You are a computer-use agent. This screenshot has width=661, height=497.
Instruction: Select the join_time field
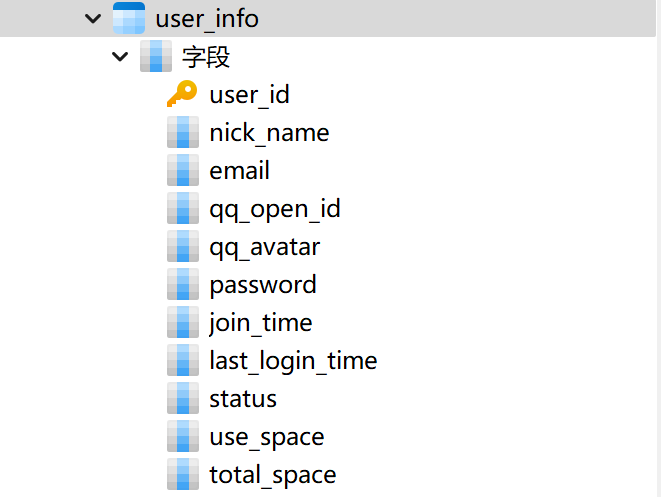coord(261,324)
